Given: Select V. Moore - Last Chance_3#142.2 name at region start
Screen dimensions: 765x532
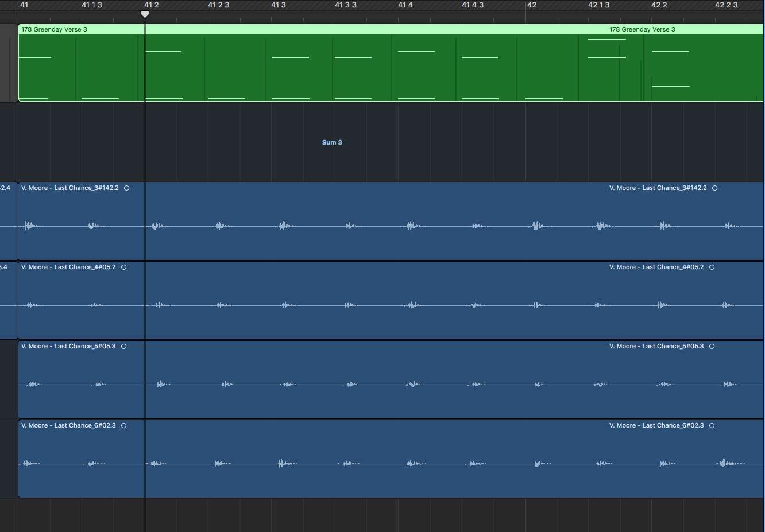Looking at the screenshot, I should [70, 188].
